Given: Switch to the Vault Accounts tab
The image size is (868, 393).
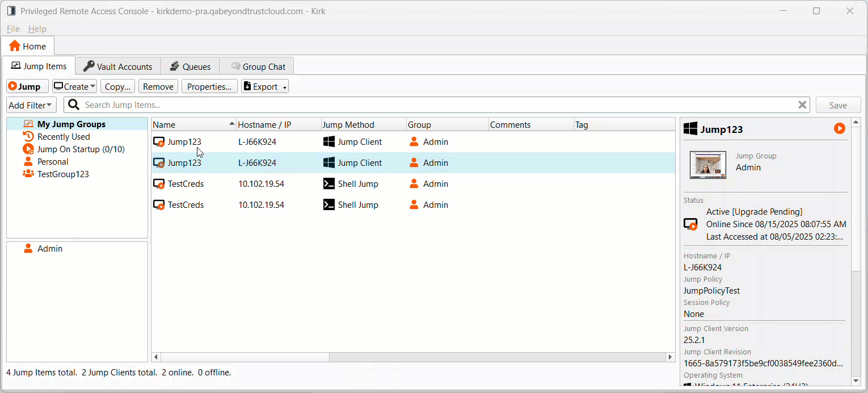Looking at the screenshot, I should 118,66.
